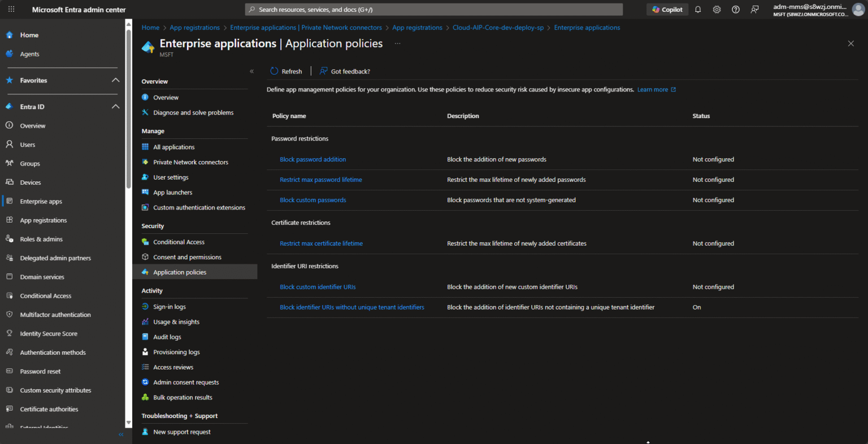Click the Learn more link
The width and height of the screenshot is (868, 444).
[x=653, y=90]
